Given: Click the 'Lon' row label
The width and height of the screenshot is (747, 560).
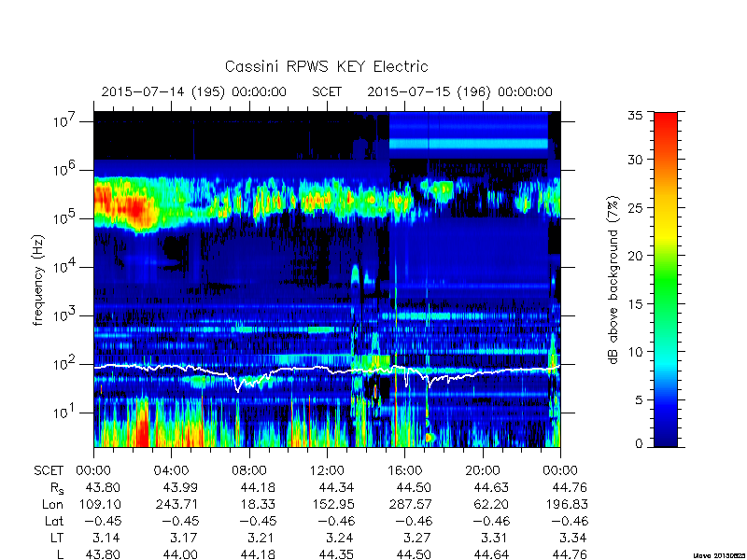Looking at the screenshot, I should [52, 504].
